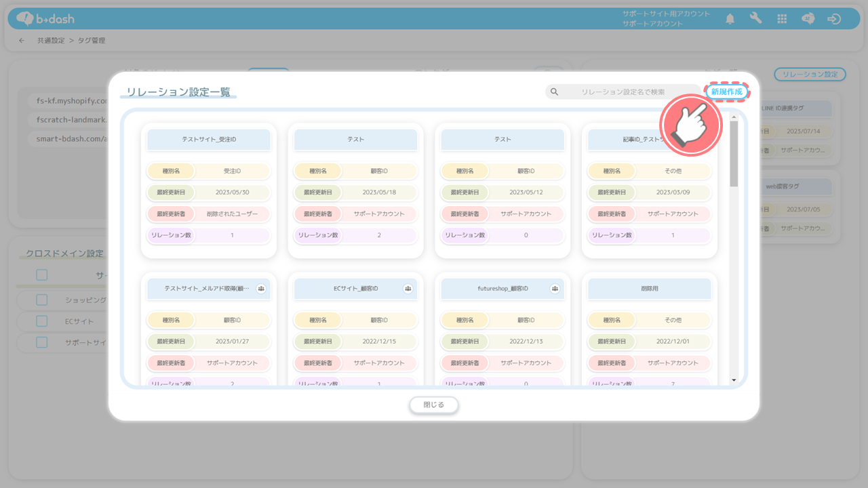Image resolution: width=868 pixels, height=488 pixels.
Task: Check the ショッピング row checkbox
Action: pos(42,300)
